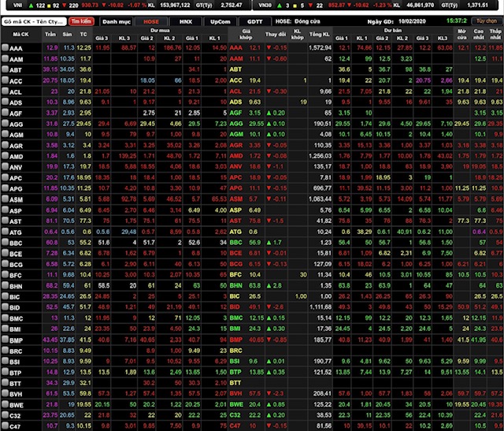
Task: Toggle the checkbox next to ACB-like ticker ACL
Action: pos(5,91)
